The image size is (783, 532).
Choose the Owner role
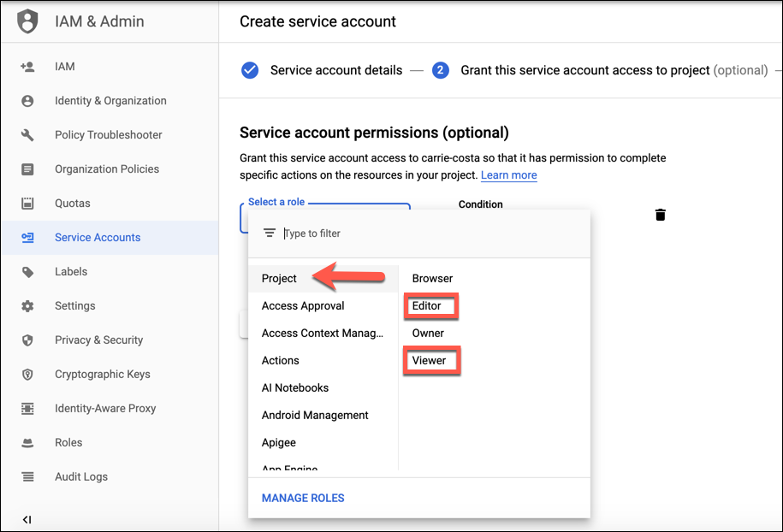[x=428, y=333]
